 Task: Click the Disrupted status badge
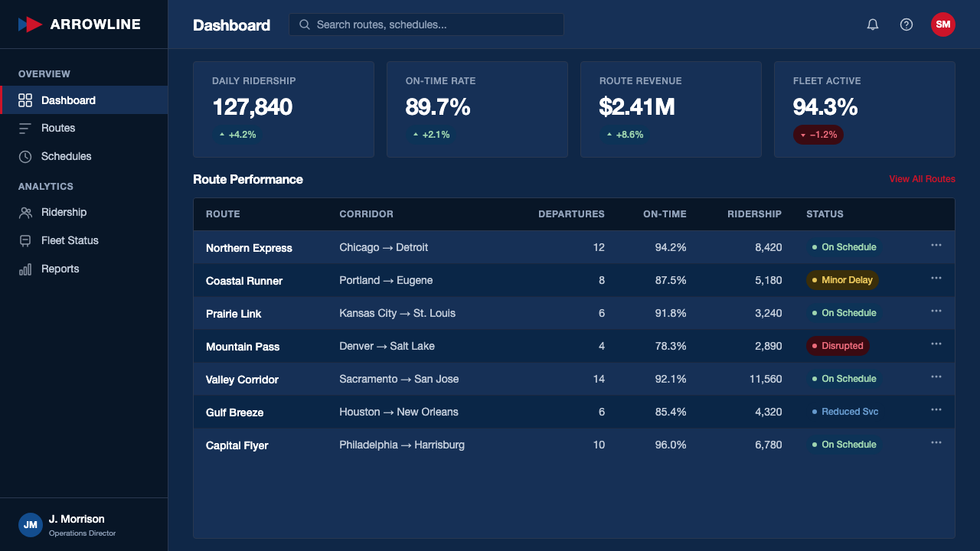[x=838, y=346]
